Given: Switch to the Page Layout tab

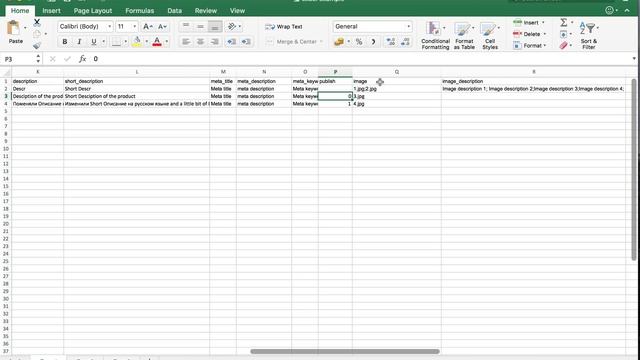Looking at the screenshot, I should 93,11.
